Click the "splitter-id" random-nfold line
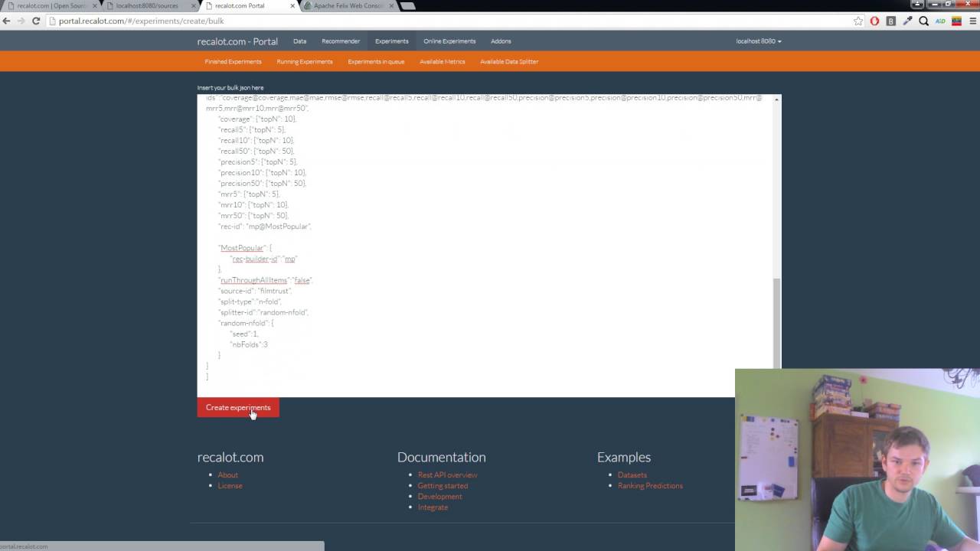Image resolution: width=980 pixels, height=551 pixels. 263,312
